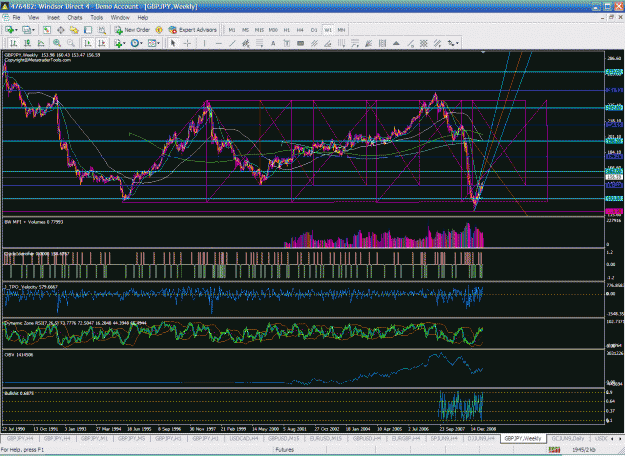Set timeframe to H4
This screenshot has height=456, width=625.
pos(300,30)
